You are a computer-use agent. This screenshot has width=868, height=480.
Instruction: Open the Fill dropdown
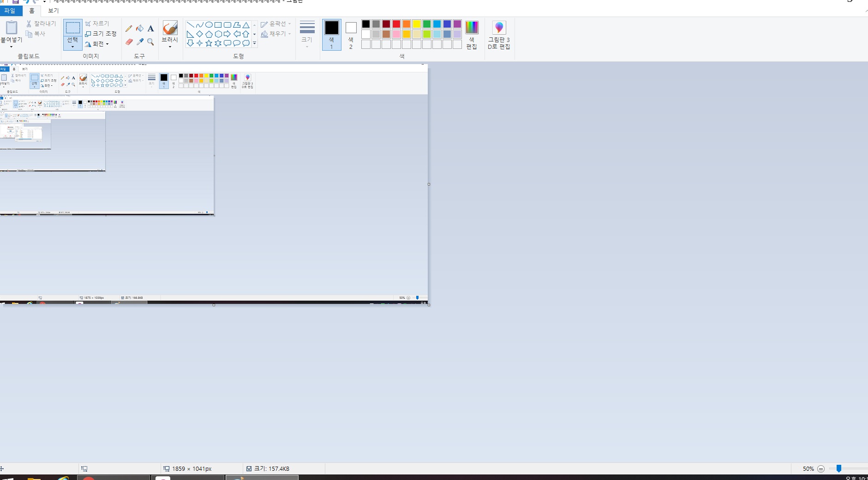pyautogui.click(x=276, y=34)
